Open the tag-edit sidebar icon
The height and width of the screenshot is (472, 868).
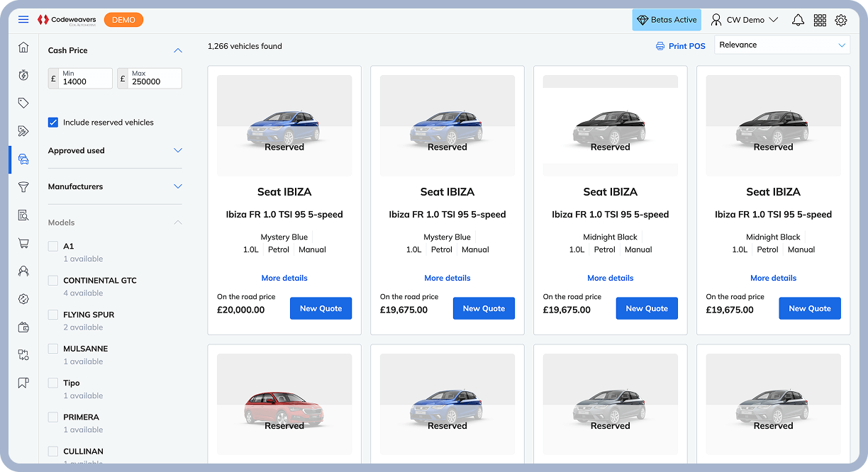pyautogui.click(x=23, y=131)
